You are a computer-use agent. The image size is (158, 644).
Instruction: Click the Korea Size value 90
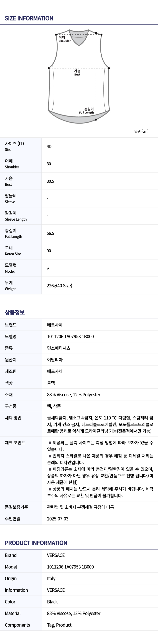49,251
